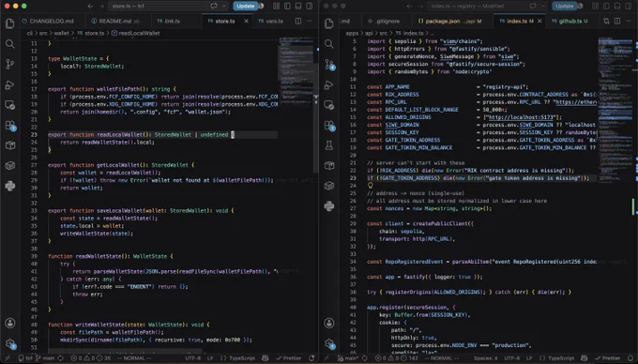Toggle bottom panel in index.ts window

pyautogui.click(x=617, y=7)
